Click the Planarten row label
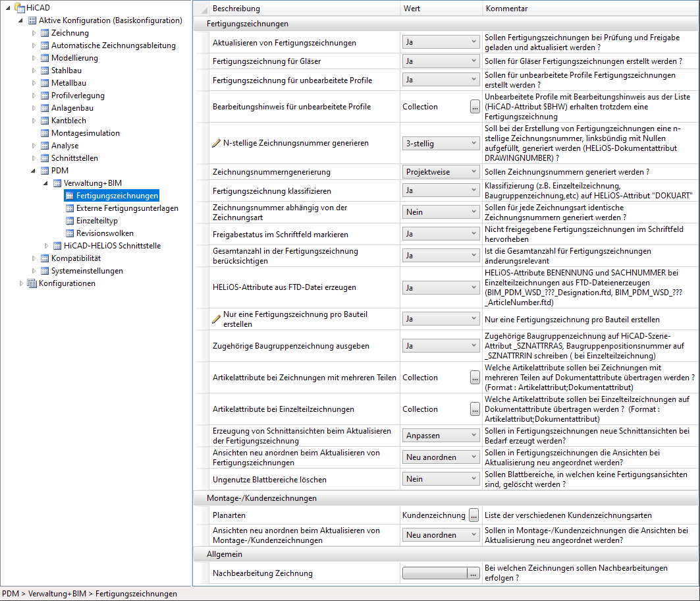Image resolution: width=700 pixels, height=601 pixels. coord(229,515)
